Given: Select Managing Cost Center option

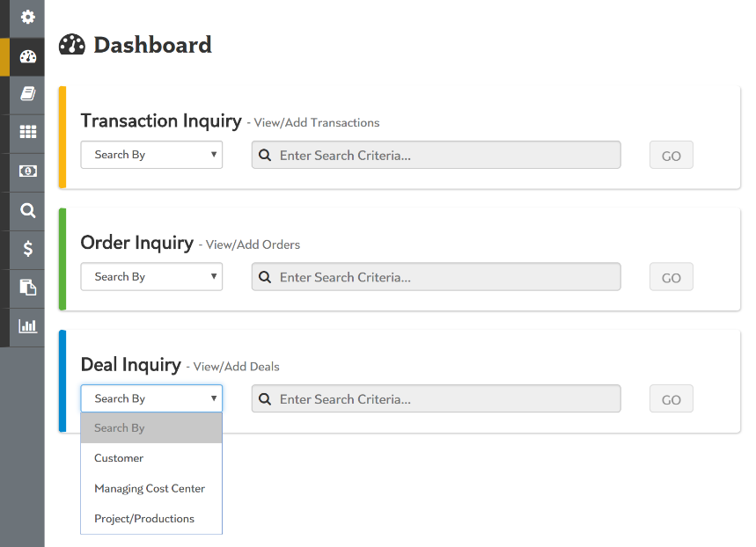Looking at the screenshot, I should [x=150, y=488].
